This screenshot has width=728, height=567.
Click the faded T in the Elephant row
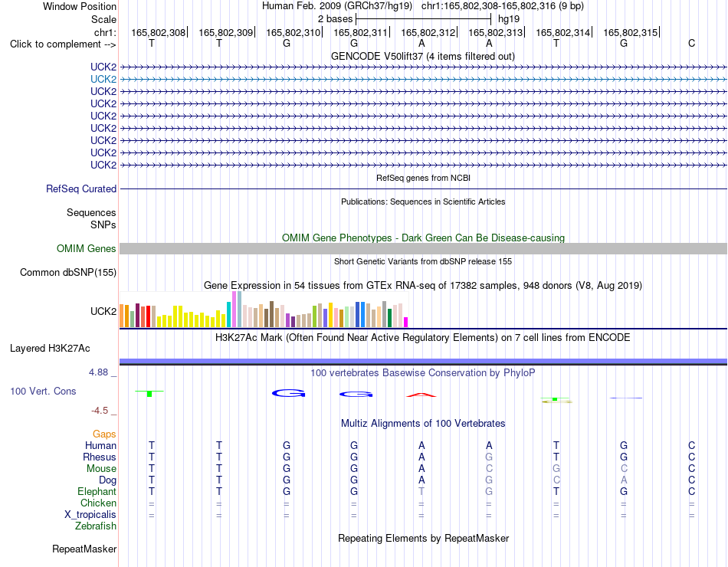coord(421,491)
